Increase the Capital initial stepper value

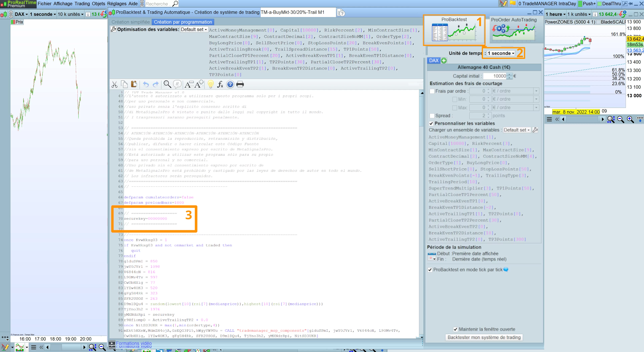pos(510,74)
